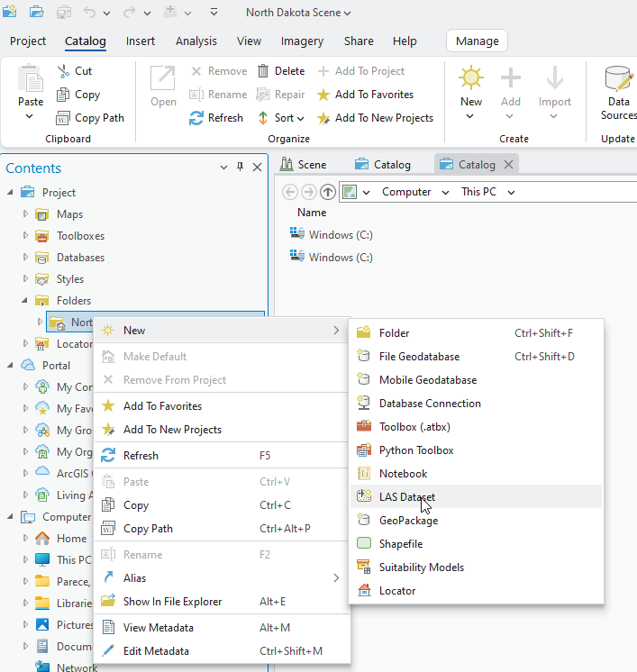Click the Paste clipboard icon

31,78
